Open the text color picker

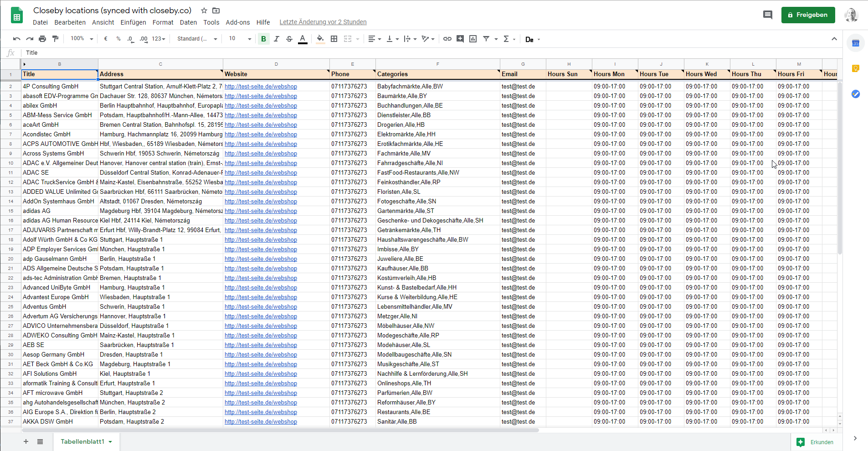[303, 39]
